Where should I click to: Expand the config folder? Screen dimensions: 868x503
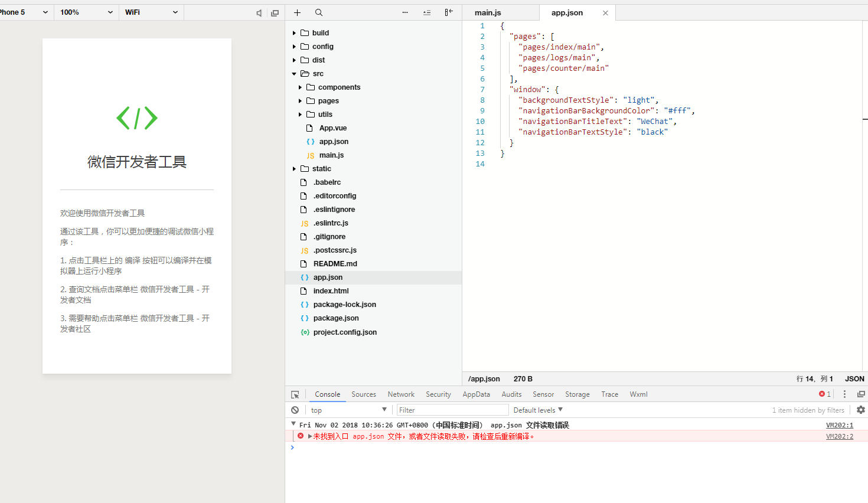click(x=294, y=47)
